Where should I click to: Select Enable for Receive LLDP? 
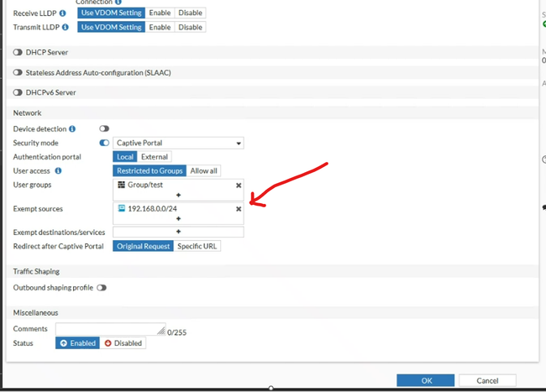pyautogui.click(x=160, y=13)
